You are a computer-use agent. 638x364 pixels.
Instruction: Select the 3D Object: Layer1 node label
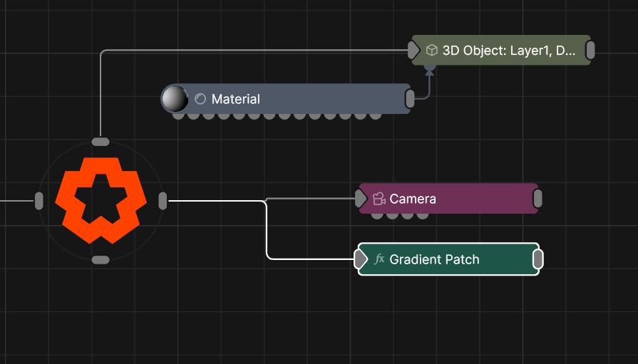click(x=508, y=51)
